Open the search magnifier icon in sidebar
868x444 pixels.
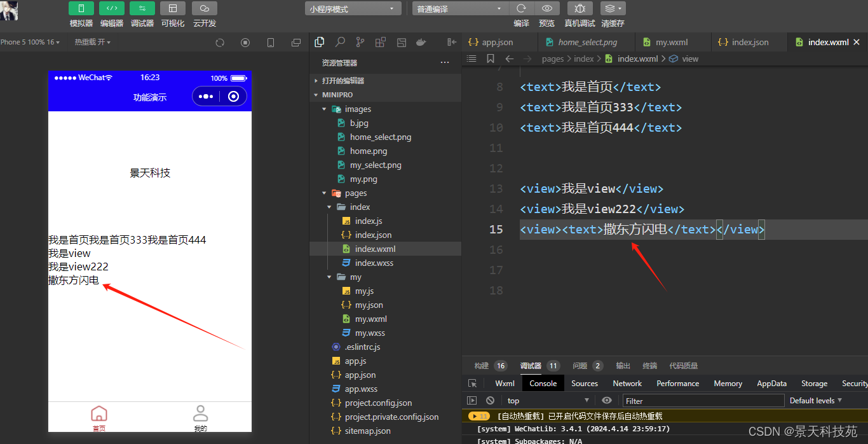(340, 42)
